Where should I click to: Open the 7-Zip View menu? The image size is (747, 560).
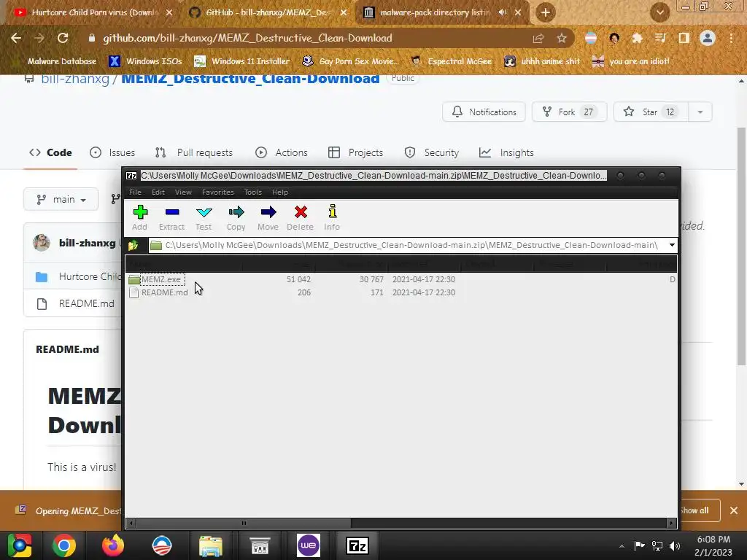coord(183,192)
